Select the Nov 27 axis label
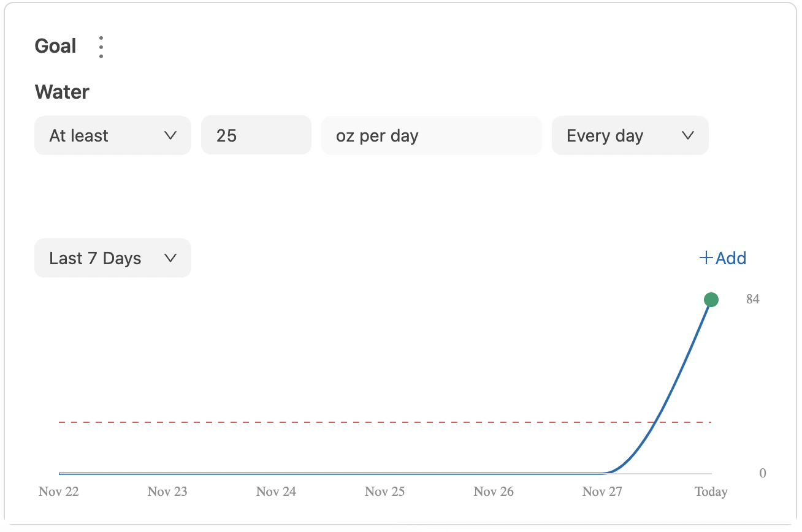 [602, 492]
